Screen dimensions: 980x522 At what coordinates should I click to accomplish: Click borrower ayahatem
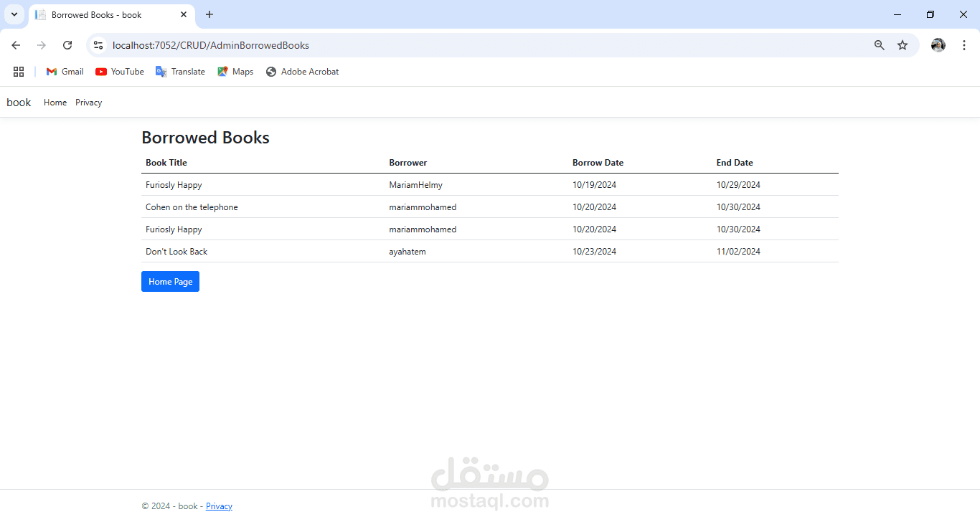[407, 252]
